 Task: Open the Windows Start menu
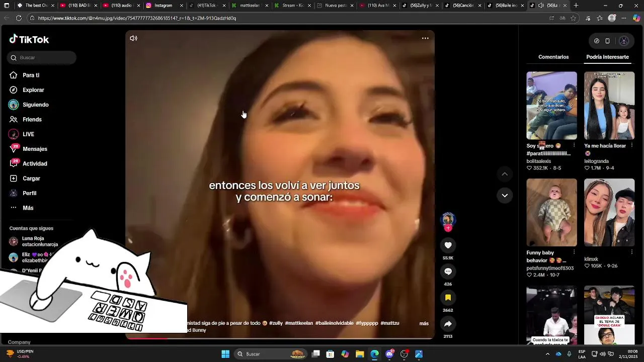(x=225, y=354)
